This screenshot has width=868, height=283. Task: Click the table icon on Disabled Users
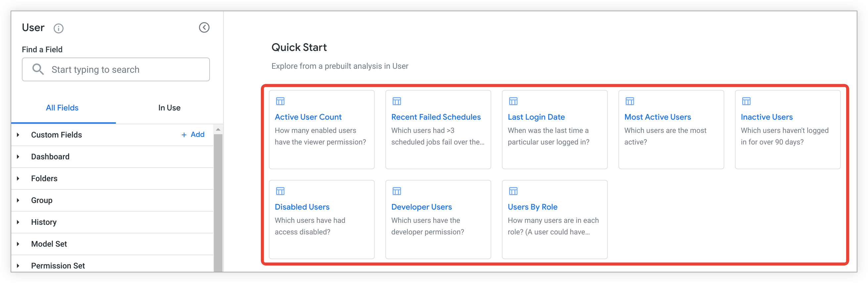point(280,191)
